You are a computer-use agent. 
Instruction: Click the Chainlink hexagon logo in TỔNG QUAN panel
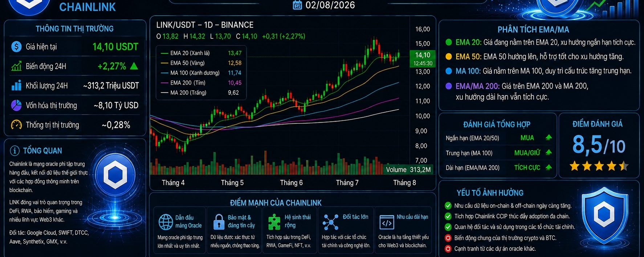pos(115,175)
